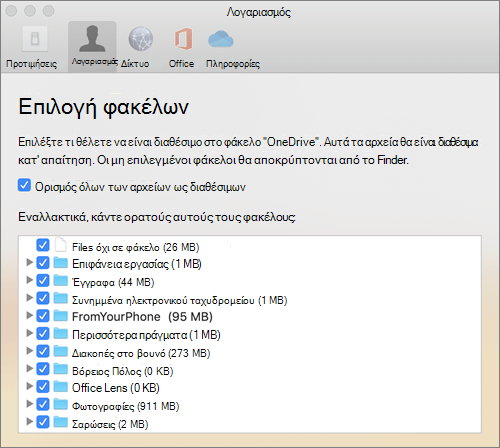Click the Έγγραφα folder icon

pyautogui.click(x=61, y=280)
